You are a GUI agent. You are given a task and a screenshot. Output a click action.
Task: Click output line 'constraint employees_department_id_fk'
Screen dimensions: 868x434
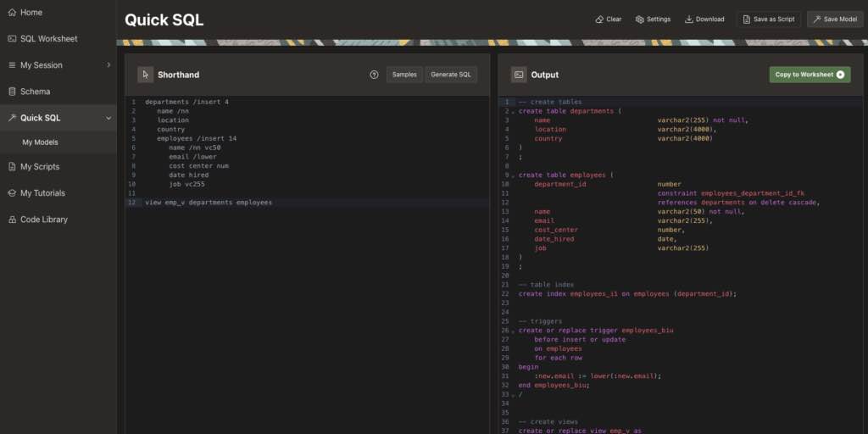(731, 193)
